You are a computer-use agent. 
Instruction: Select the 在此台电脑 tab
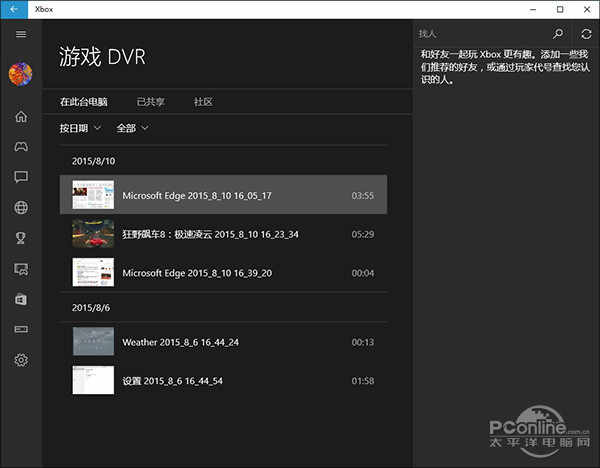[83, 102]
